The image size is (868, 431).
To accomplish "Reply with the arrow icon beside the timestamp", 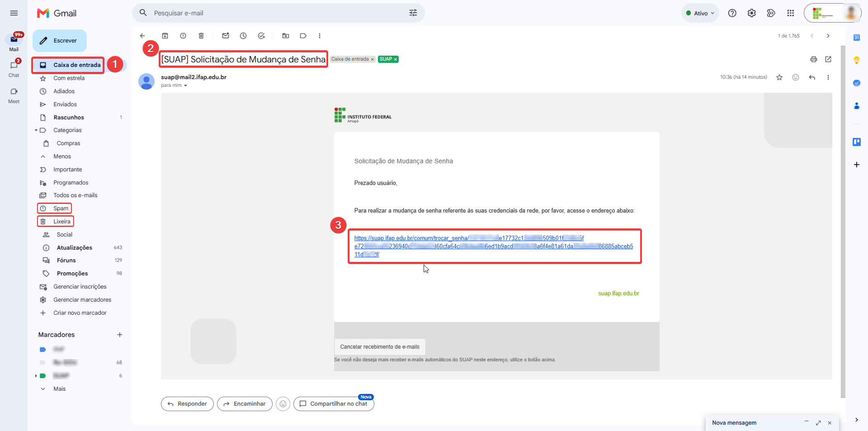I will tap(812, 77).
